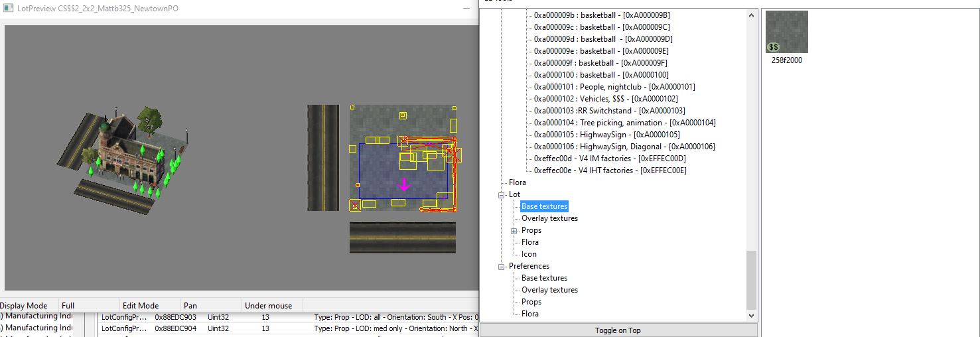Select the top-level Flora node above Lot
Image resolution: width=980 pixels, height=337 pixels.
518,182
